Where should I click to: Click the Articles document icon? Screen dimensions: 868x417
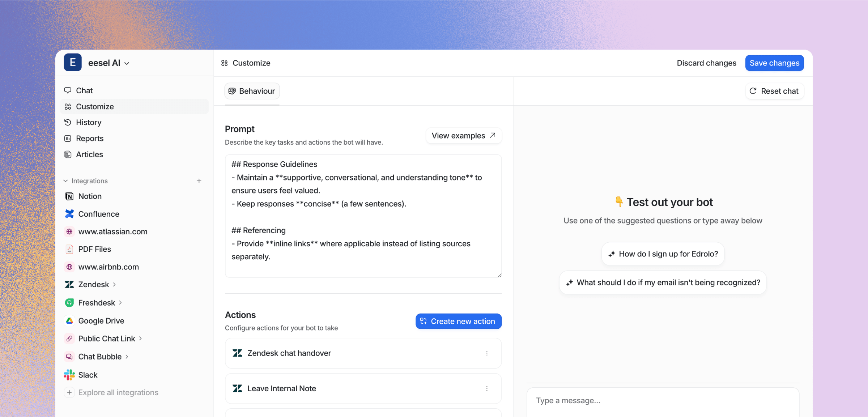[x=68, y=154]
